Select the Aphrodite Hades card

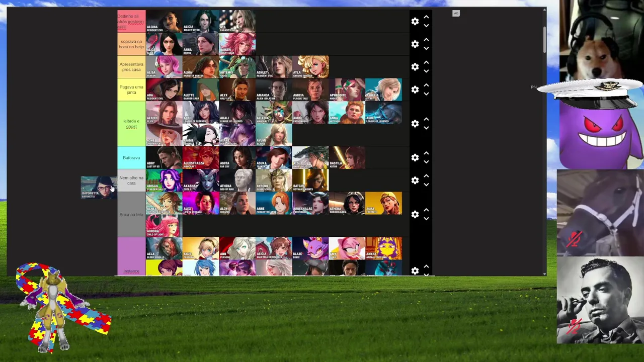click(348, 89)
